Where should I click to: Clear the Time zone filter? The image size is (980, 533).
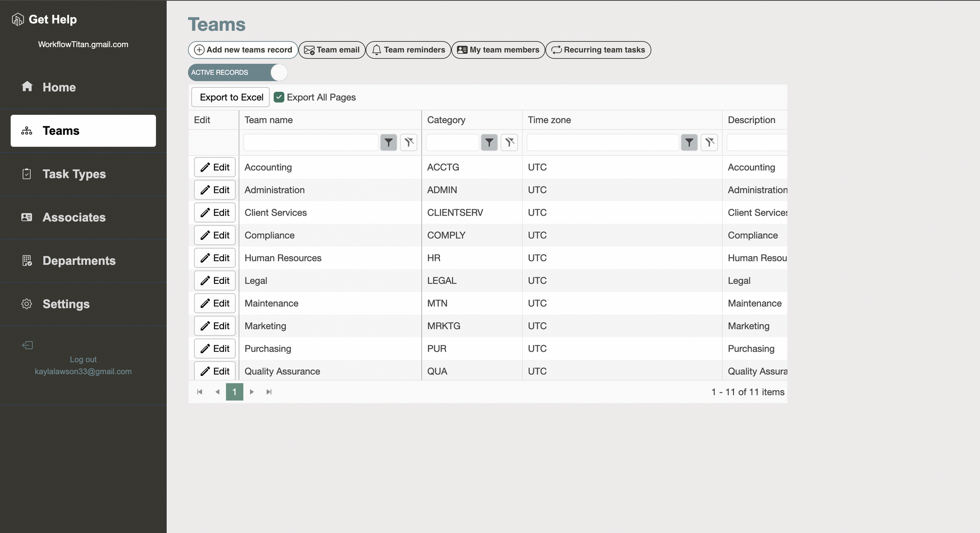(709, 142)
